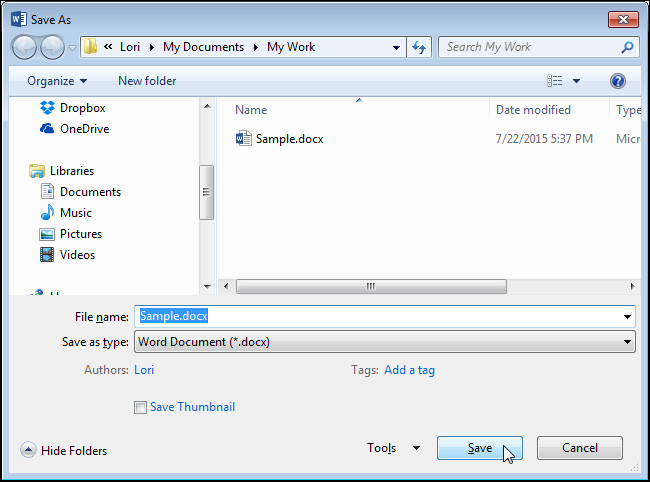
Task: Click the Dropbox icon
Action: click(47, 108)
